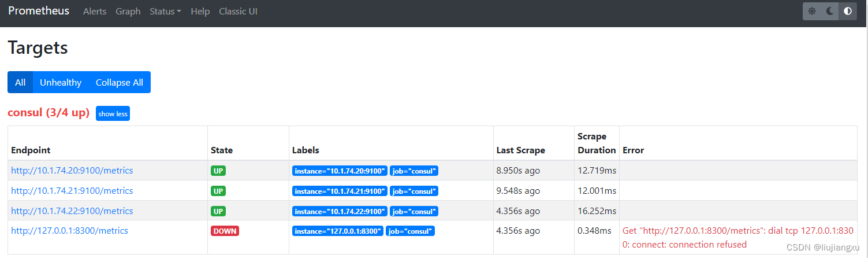The width and height of the screenshot is (868, 258).
Task: Click the Last Scrape column header
Action: click(520, 150)
